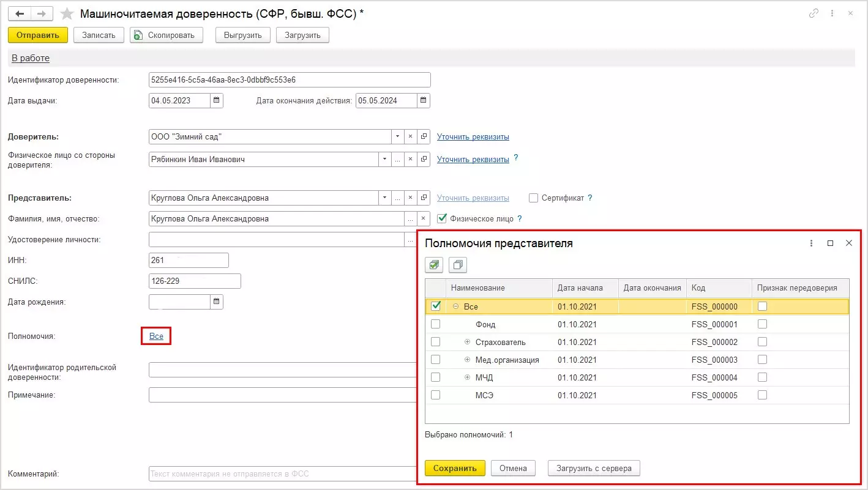868x490 pixels.
Task: Click check all powers icon
Action: tap(435, 265)
